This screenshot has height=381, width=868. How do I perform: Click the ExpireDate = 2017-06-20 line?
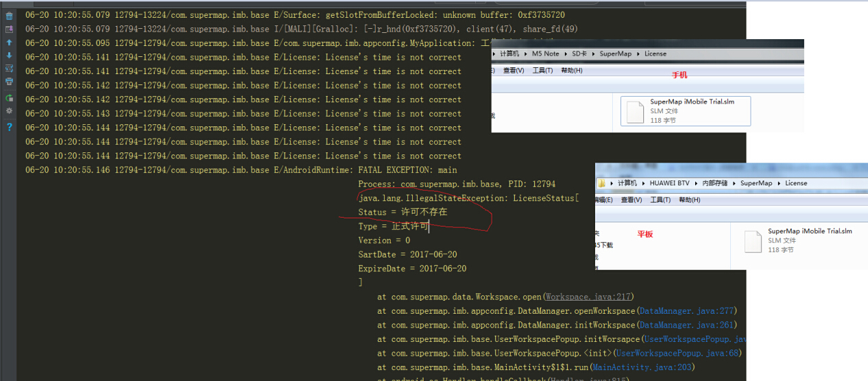412,268
